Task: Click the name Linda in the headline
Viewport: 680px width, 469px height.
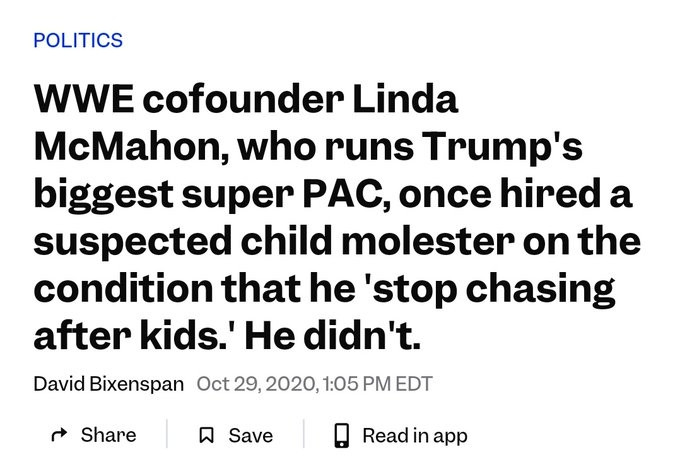Action: (405, 98)
